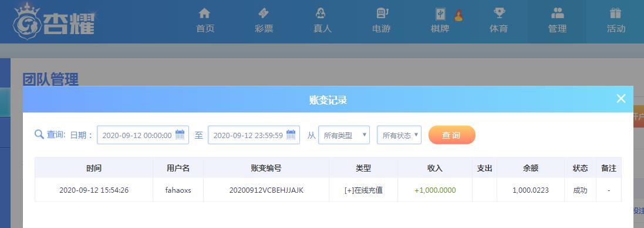
Task: Click the end date 23:59:59 field
Action: point(254,135)
